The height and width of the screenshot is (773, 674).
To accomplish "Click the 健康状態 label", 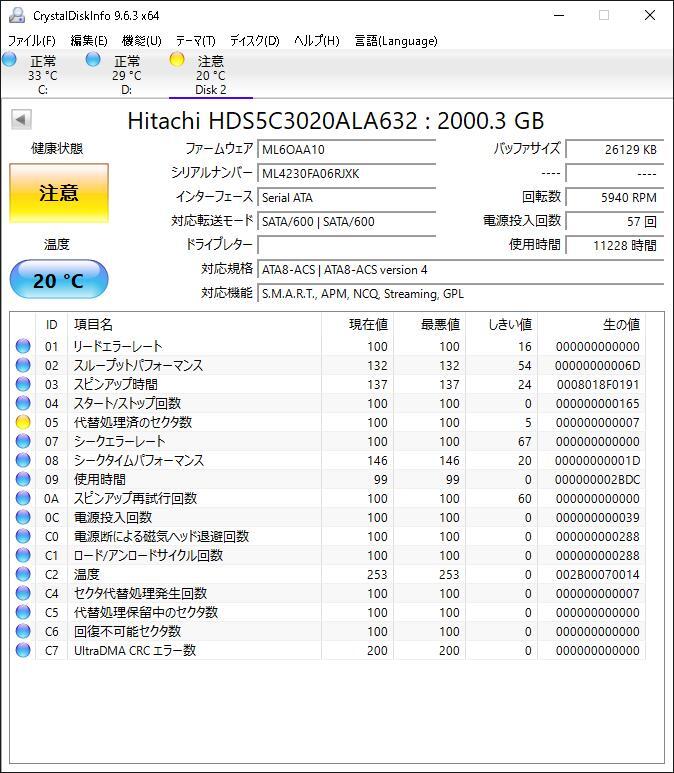I will 57,148.
